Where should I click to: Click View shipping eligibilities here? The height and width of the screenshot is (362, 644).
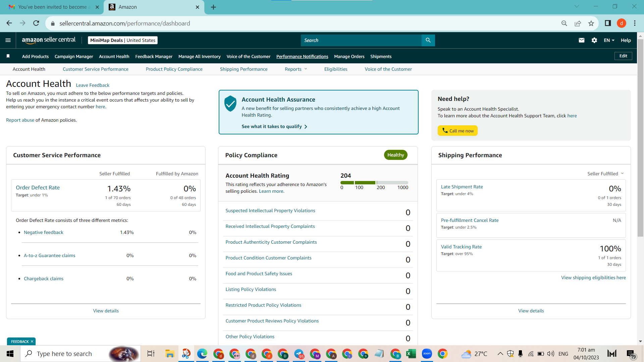tap(593, 278)
